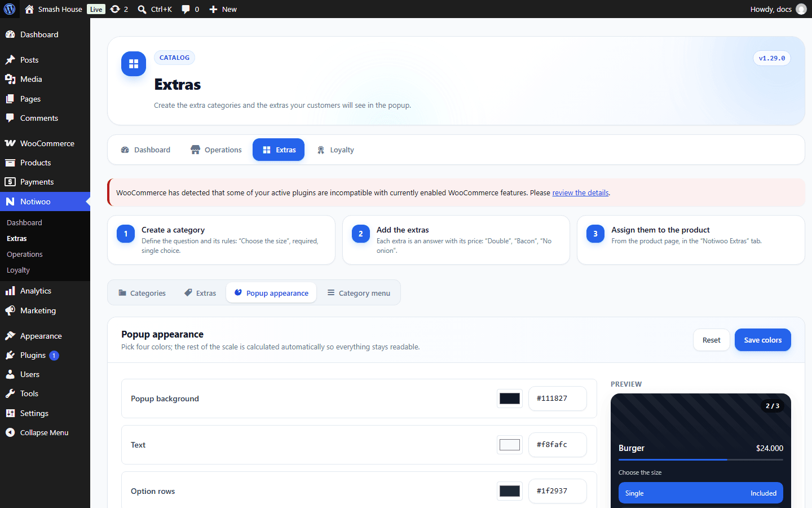Switch to the Loyalty tab
The width and height of the screenshot is (812, 508).
[x=336, y=150]
